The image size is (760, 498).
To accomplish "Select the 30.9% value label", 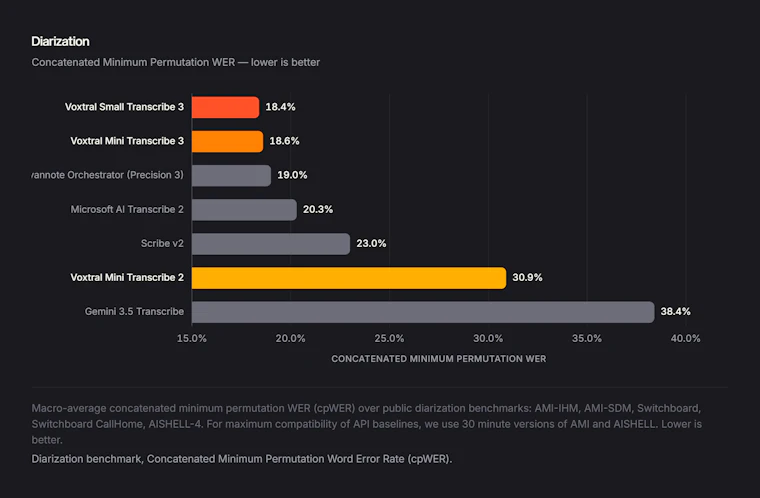I will pos(527,278).
